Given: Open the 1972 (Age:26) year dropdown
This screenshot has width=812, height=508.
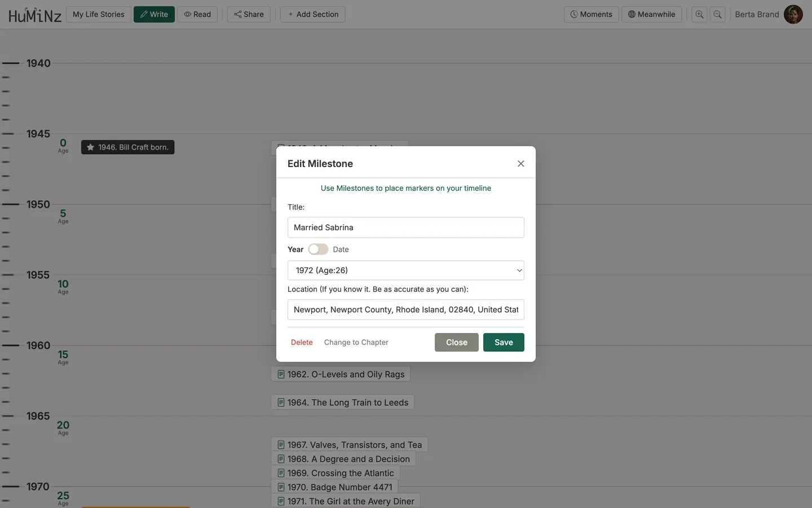Looking at the screenshot, I should [406, 270].
